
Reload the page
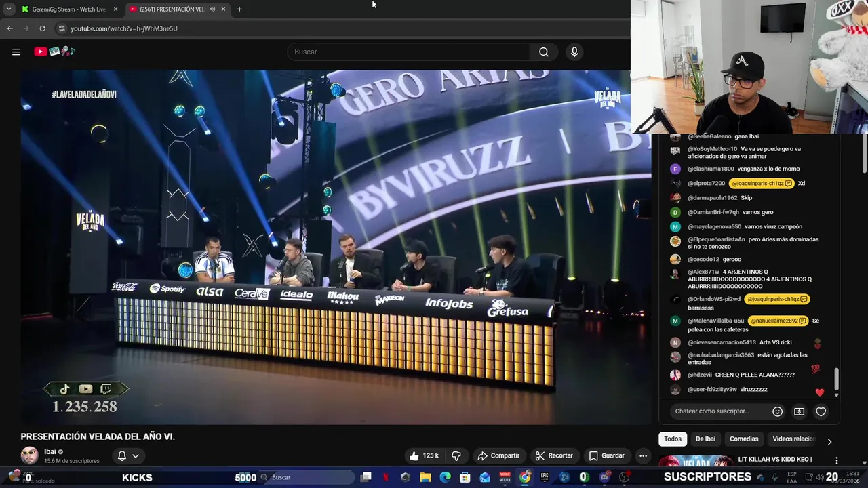click(42, 28)
